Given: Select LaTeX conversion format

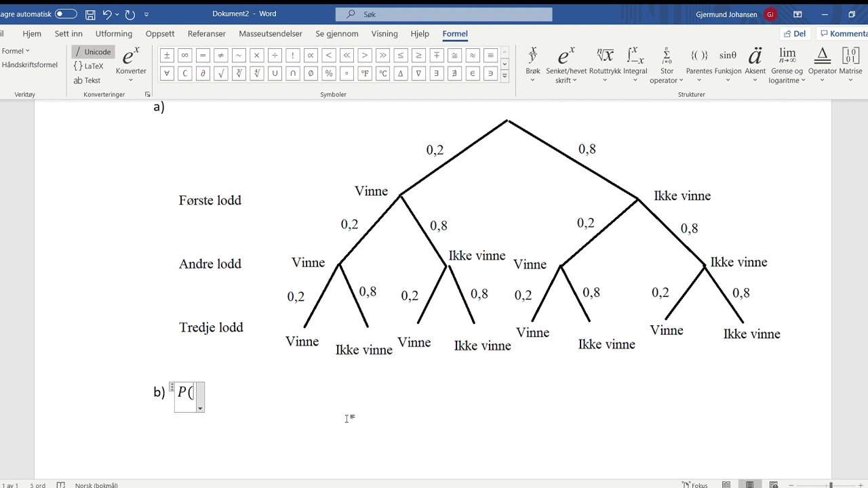Looking at the screenshot, I should tap(89, 66).
